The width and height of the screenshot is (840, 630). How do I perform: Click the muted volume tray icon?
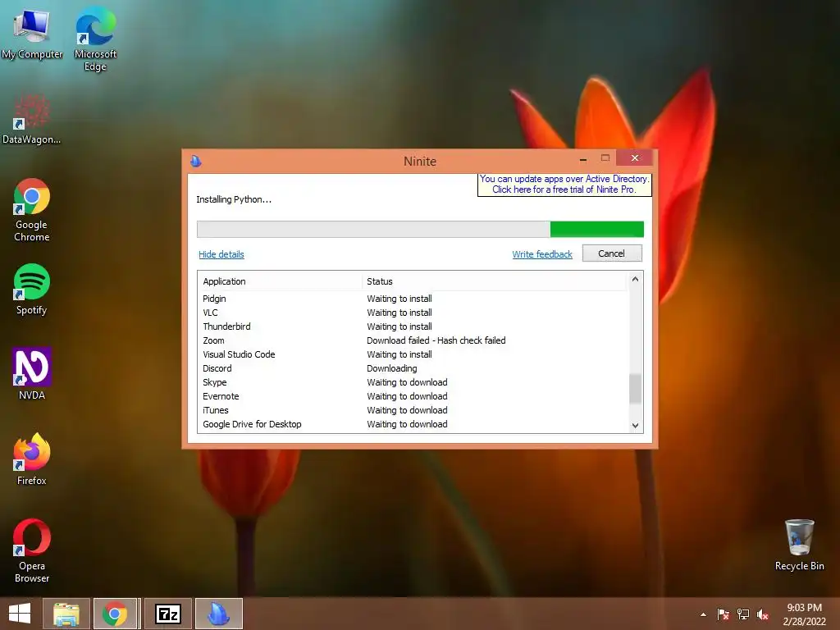point(763,614)
